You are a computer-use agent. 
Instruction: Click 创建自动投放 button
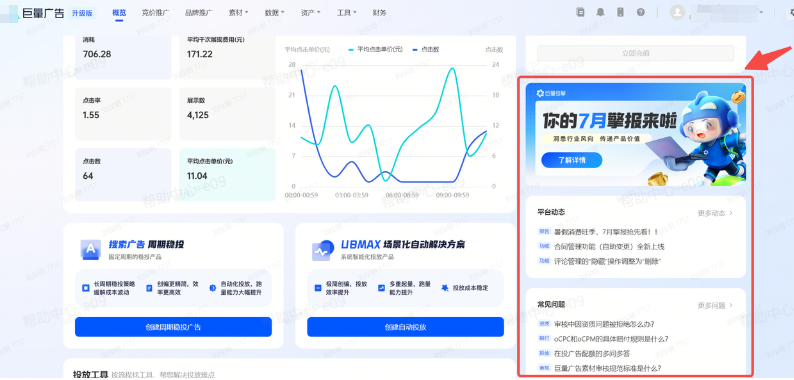click(405, 327)
